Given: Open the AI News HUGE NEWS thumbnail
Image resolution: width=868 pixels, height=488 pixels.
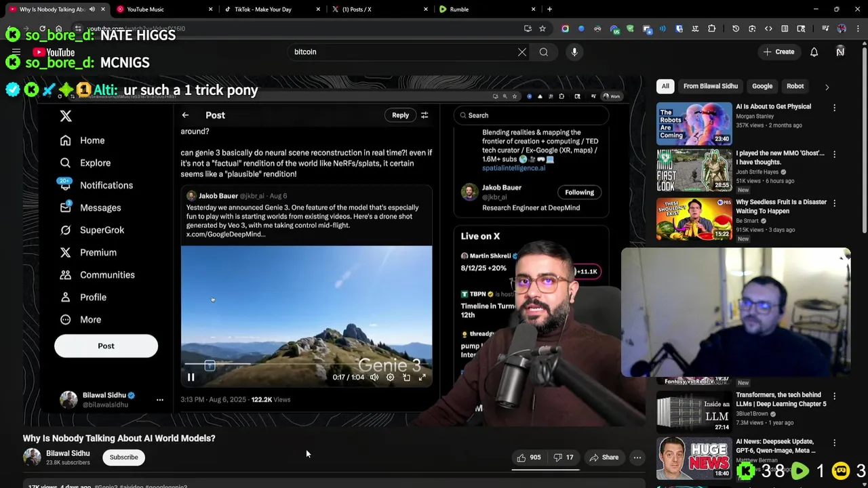Looking at the screenshot, I should (x=694, y=458).
